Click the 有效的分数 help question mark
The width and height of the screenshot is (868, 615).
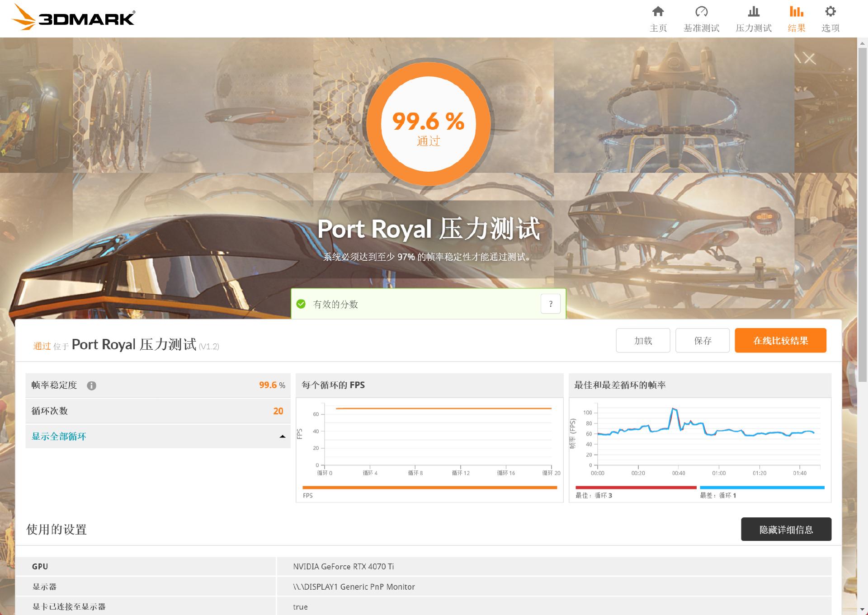click(551, 304)
